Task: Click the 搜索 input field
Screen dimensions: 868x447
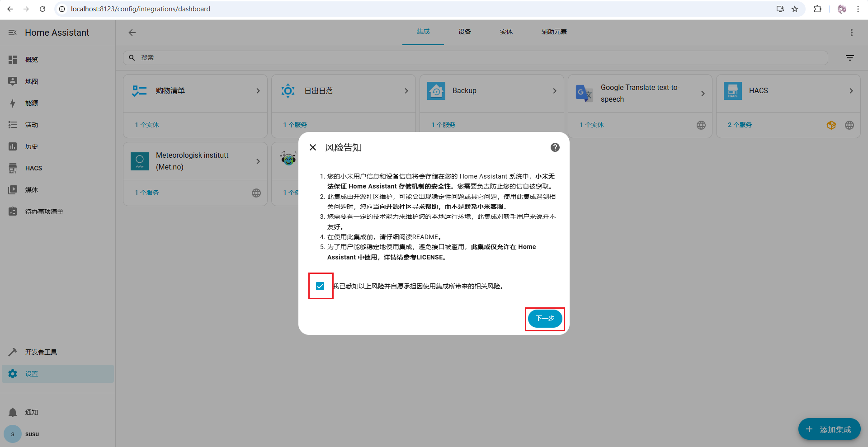Action: click(475, 58)
